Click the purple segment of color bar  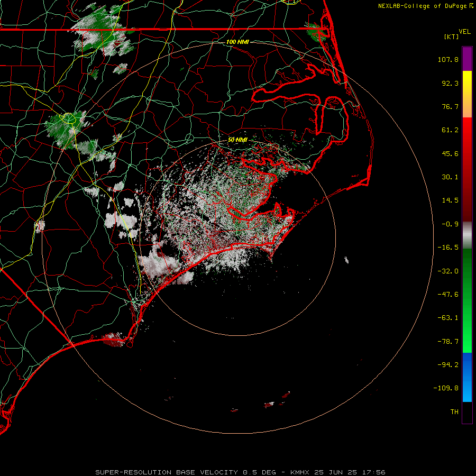tap(467, 59)
